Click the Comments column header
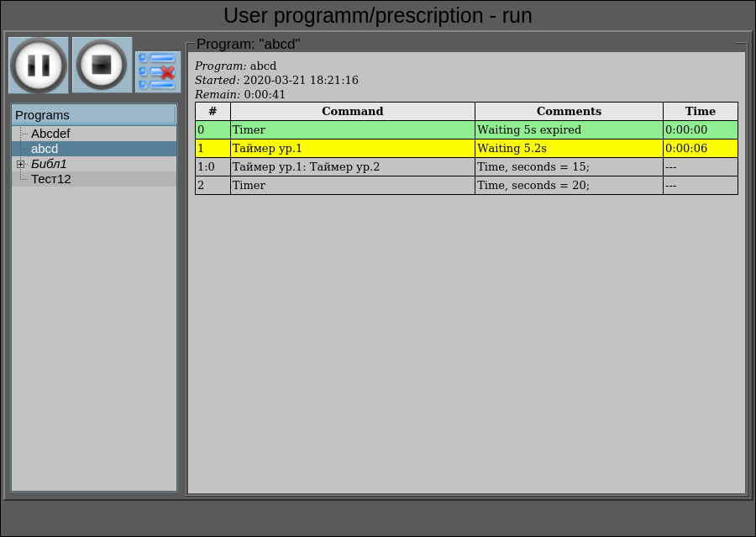This screenshot has height=537, width=756. coord(569,111)
